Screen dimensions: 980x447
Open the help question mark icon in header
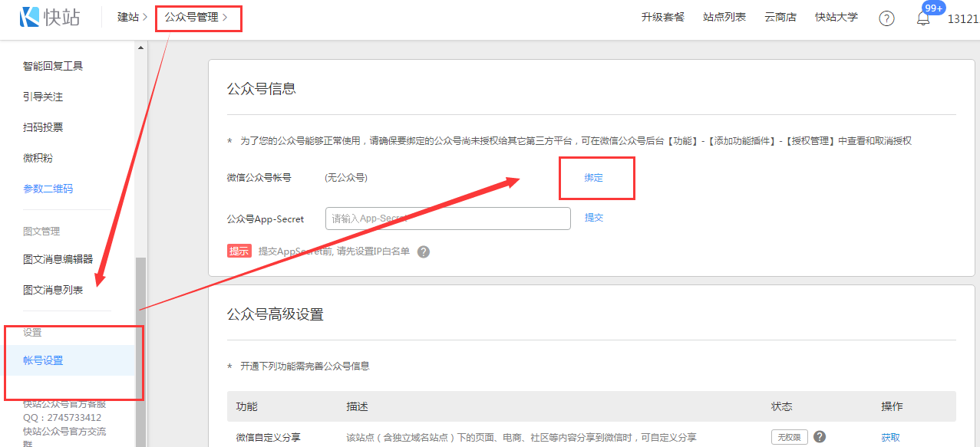tap(886, 18)
